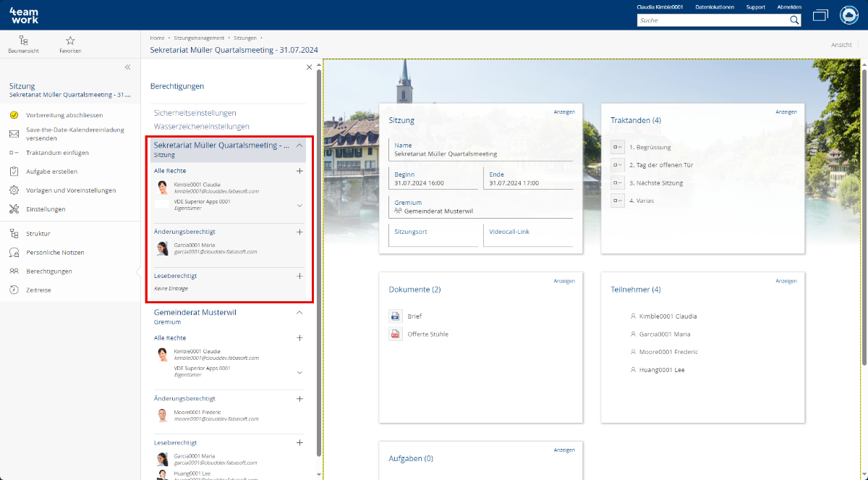The width and height of the screenshot is (868, 480).
Task: Add user to Änderungsberechtigt for Gemeinderat Musterwil
Action: point(299,399)
